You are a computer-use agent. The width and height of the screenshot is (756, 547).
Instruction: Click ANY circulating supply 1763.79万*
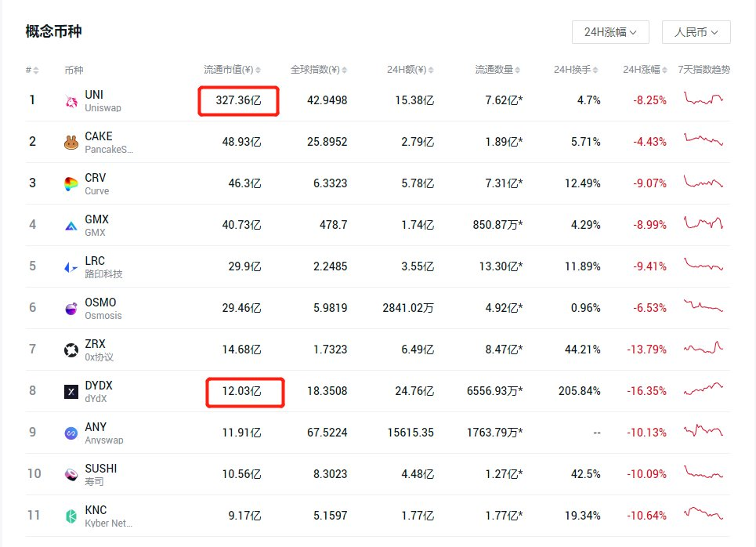pyautogui.click(x=494, y=433)
